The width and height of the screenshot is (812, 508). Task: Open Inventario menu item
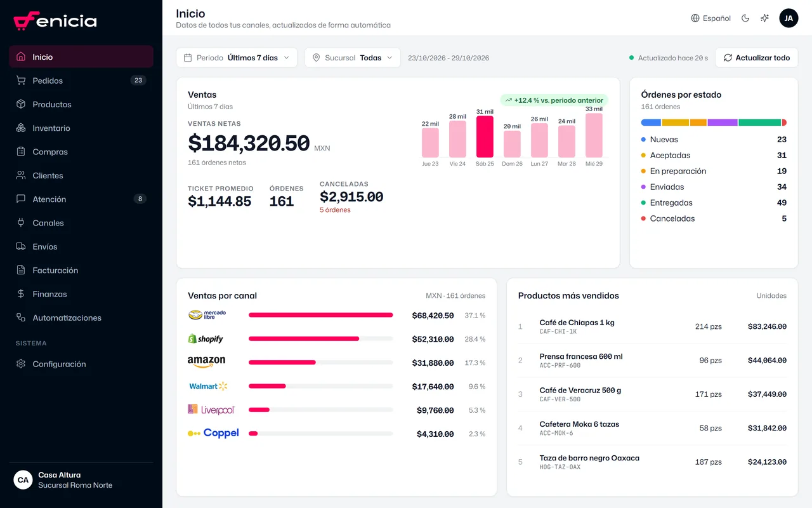point(81,128)
